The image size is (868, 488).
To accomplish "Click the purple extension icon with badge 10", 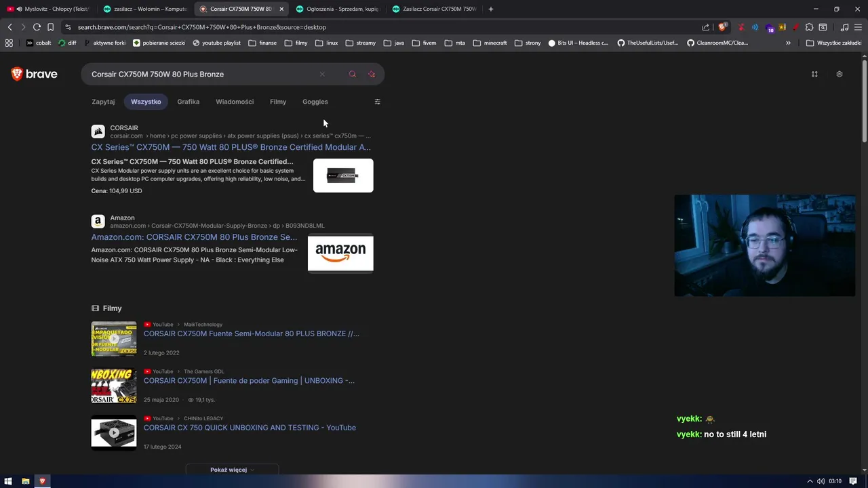I will click(769, 28).
